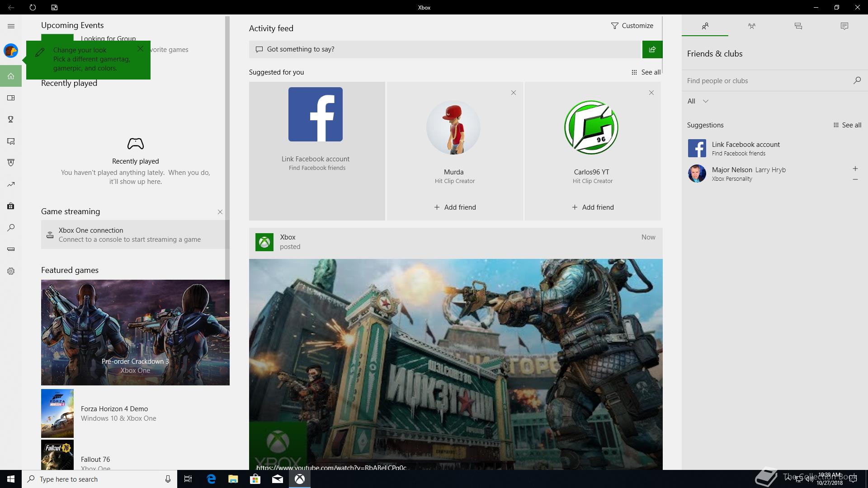The height and width of the screenshot is (488, 868).
Task: Click back arrow in title bar
Action: coord(11,7)
